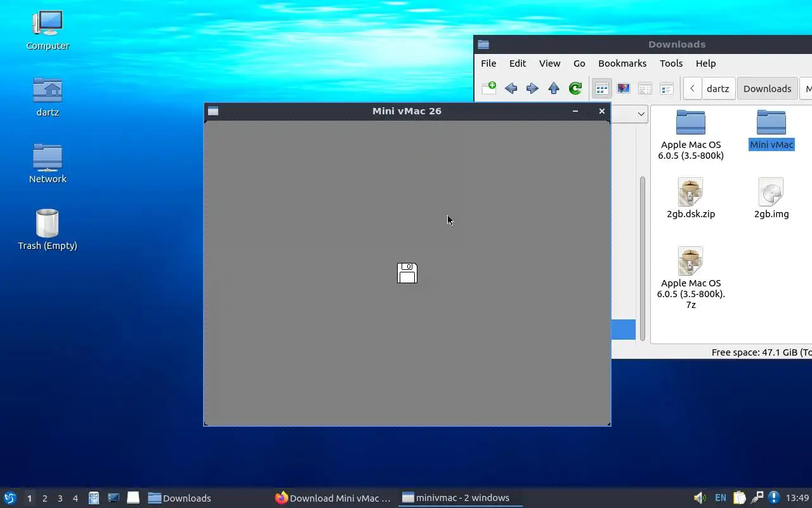The width and height of the screenshot is (812, 508).
Task: Switch to workspace 1
Action: pos(29,498)
